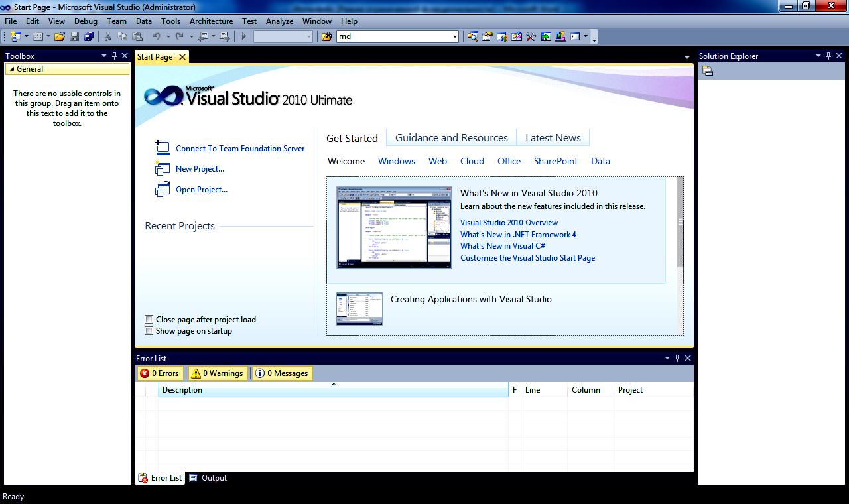Collapse the General toolbox group
Screen dimensions: 849x504
[12, 69]
